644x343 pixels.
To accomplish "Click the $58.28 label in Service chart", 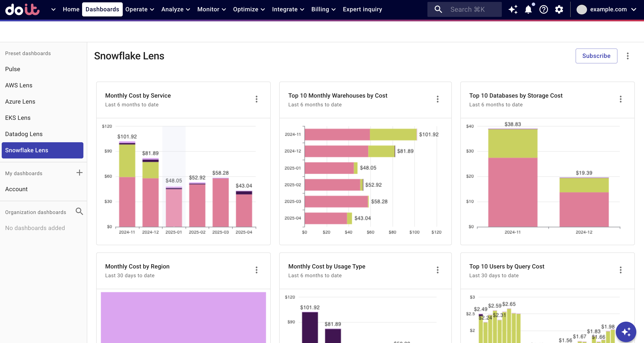I will point(220,173).
